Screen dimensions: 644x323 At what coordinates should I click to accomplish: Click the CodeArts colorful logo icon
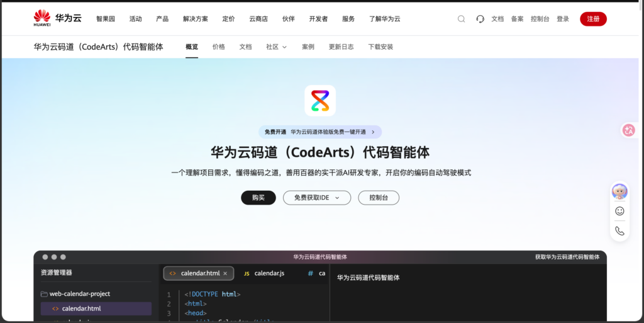tap(320, 101)
